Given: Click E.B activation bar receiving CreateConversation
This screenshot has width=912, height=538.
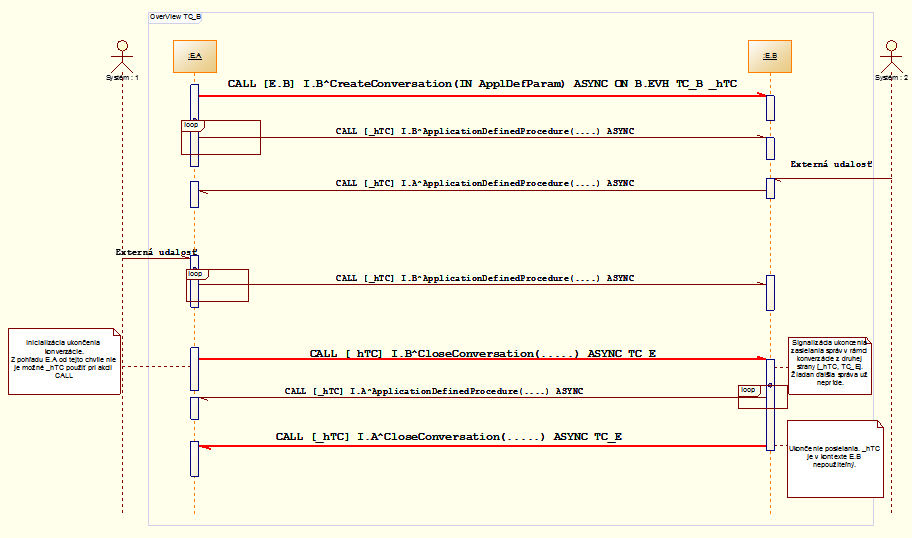Looking at the screenshot, I should click(x=770, y=107).
